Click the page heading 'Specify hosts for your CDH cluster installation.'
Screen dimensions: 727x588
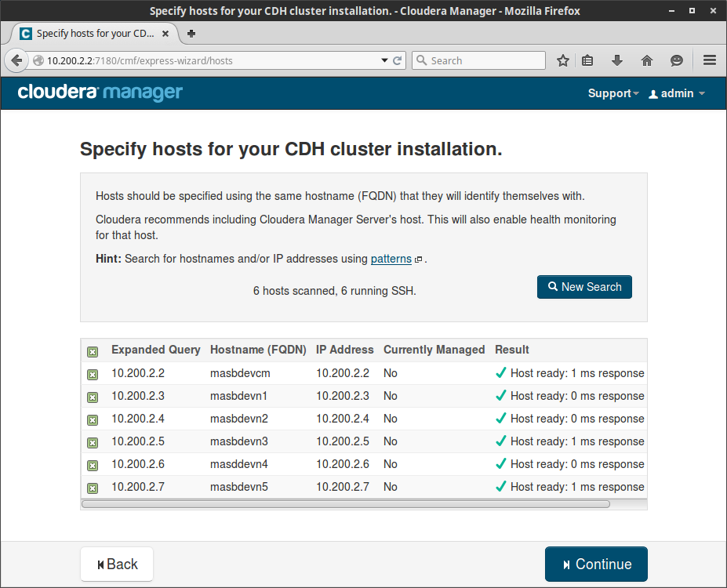[291, 149]
